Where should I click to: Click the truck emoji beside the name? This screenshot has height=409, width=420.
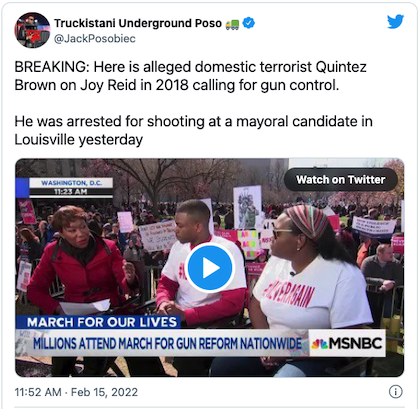232,24
